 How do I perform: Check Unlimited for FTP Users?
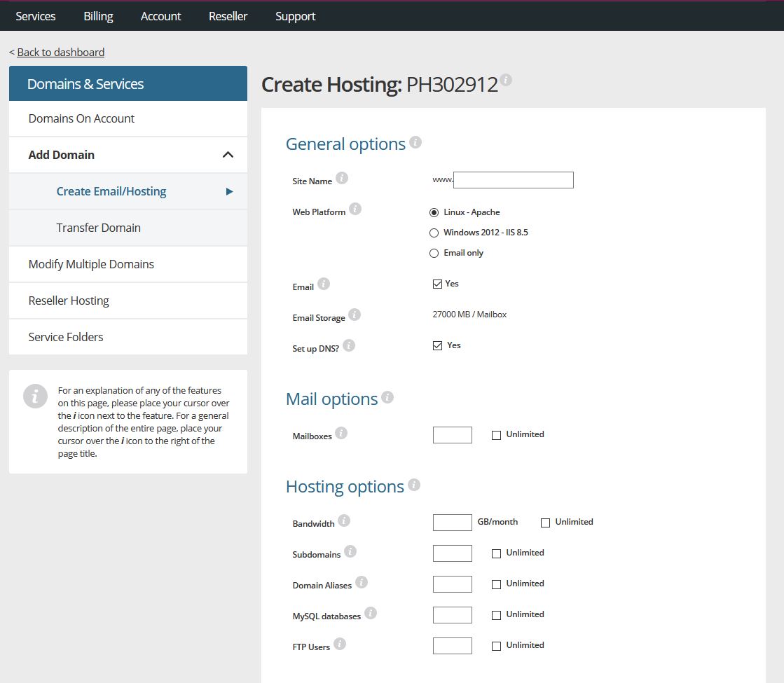point(496,645)
